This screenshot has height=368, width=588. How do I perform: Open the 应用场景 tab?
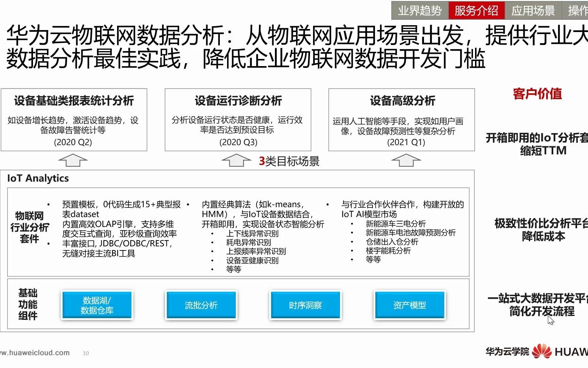click(x=533, y=11)
